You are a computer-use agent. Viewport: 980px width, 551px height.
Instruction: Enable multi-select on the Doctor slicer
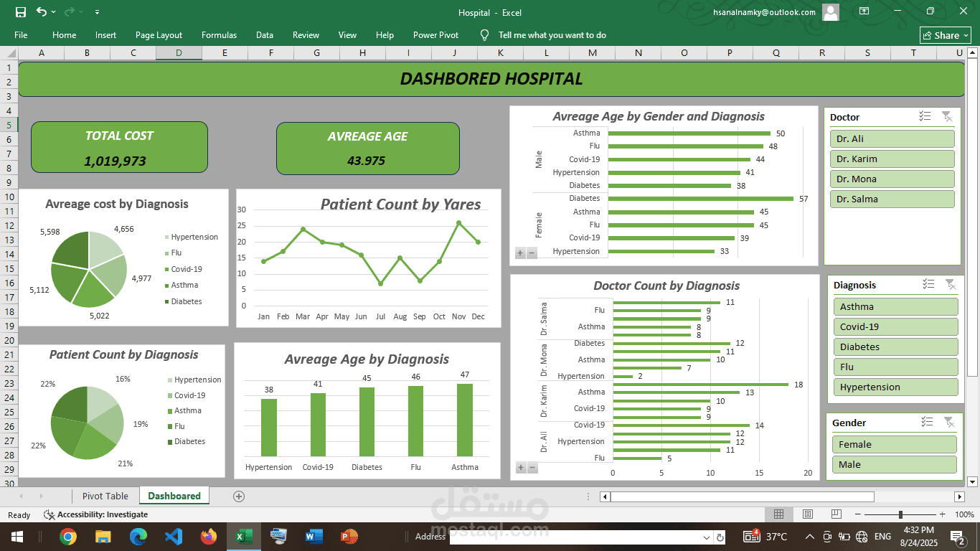click(x=925, y=116)
